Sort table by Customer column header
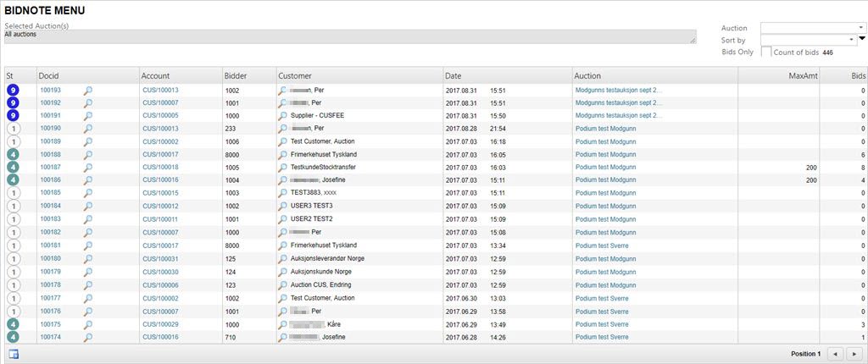The image size is (868, 364). coord(295,76)
